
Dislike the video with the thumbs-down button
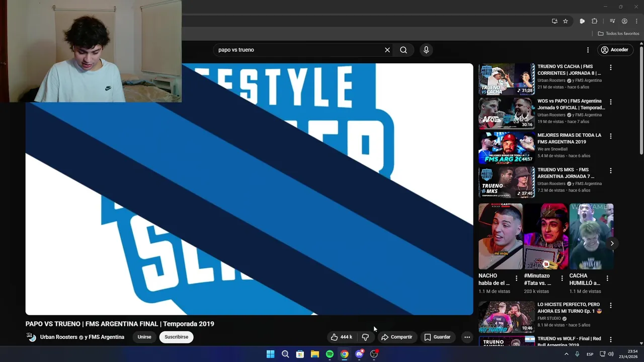point(365,337)
